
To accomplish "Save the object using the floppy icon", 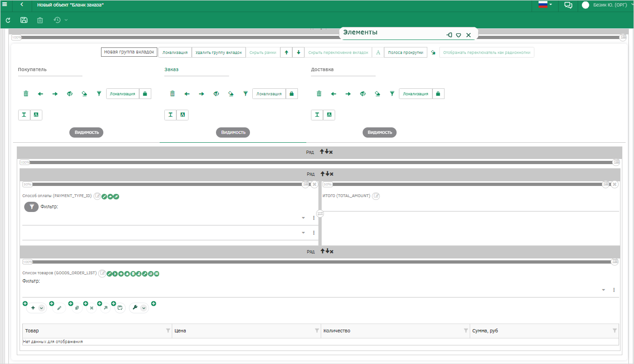I will (24, 20).
